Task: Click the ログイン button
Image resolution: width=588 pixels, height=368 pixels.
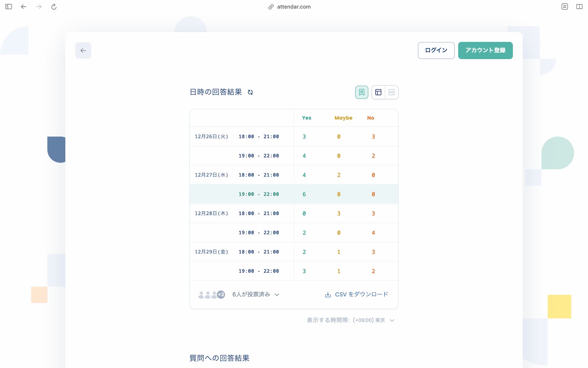Action: point(436,50)
